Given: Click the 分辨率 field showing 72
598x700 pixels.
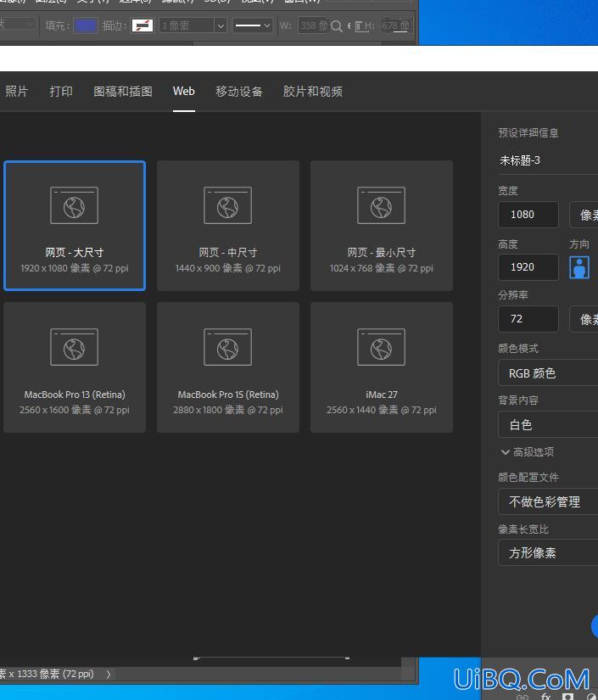Looking at the screenshot, I should click(x=528, y=319).
